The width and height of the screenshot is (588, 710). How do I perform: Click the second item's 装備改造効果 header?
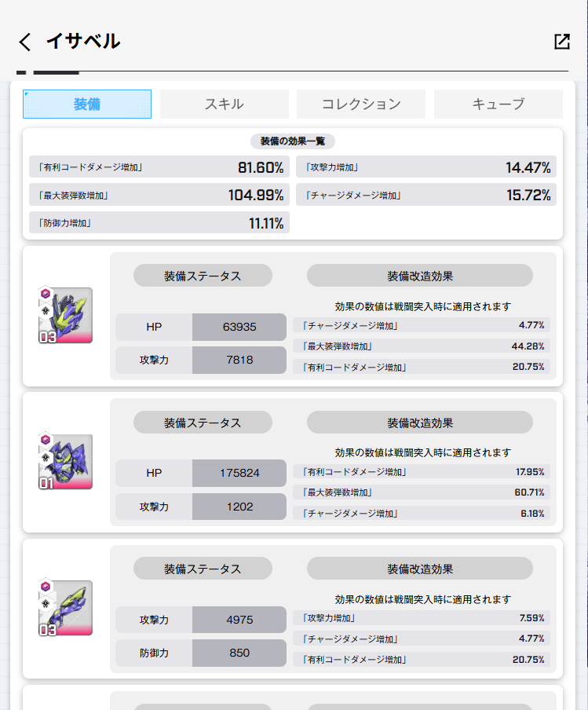[x=420, y=423]
